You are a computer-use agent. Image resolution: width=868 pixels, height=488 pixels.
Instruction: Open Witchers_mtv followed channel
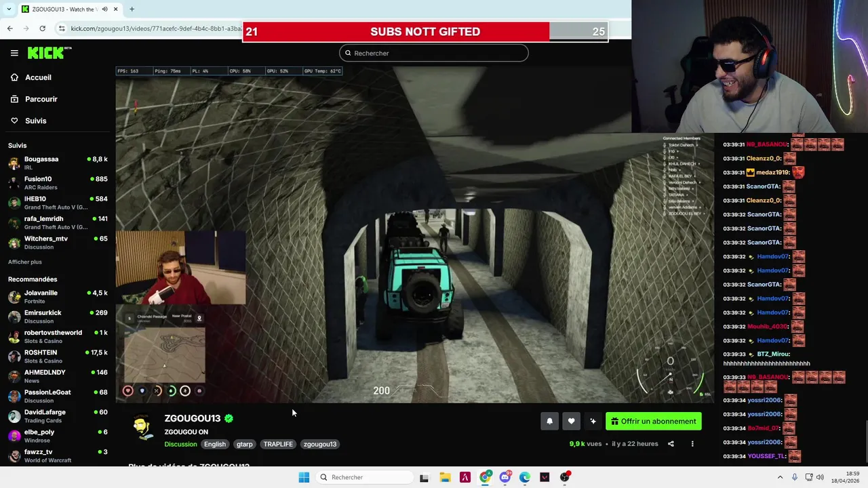point(58,243)
